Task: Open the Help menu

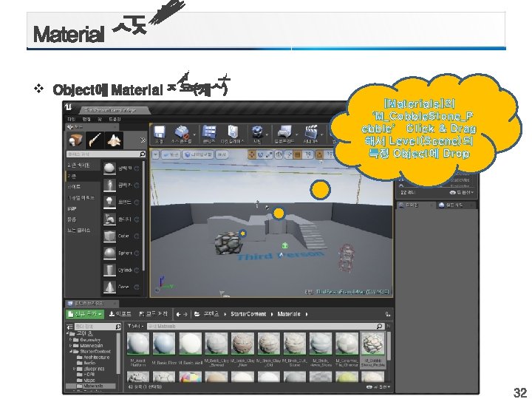Action: click(115, 120)
